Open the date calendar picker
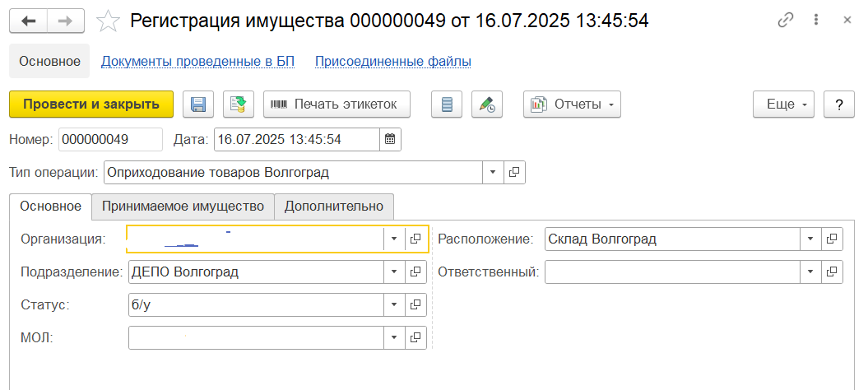This screenshot has height=390, width=868. (391, 139)
